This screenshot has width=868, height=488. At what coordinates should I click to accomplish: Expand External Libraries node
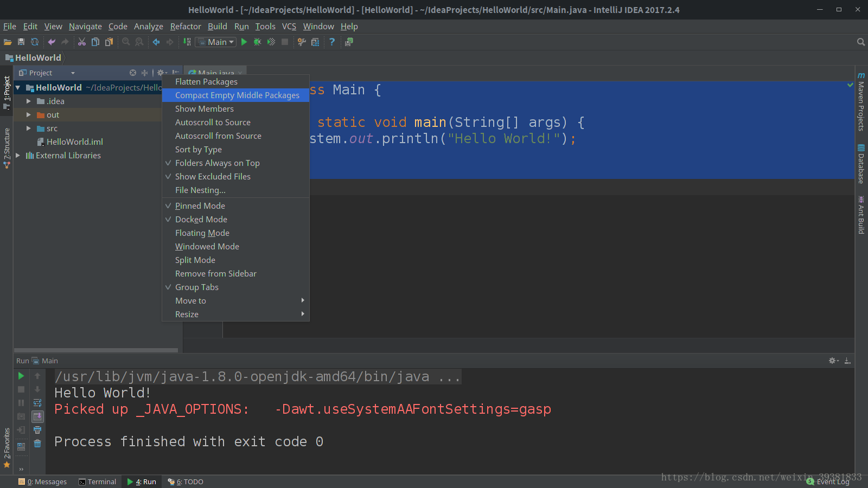point(18,155)
